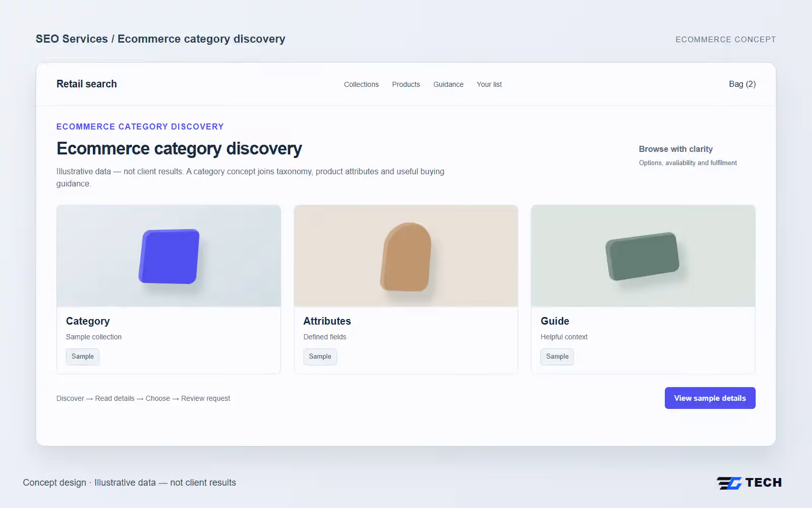812x508 pixels.
Task: Click the Category card title
Action: pos(88,321)
